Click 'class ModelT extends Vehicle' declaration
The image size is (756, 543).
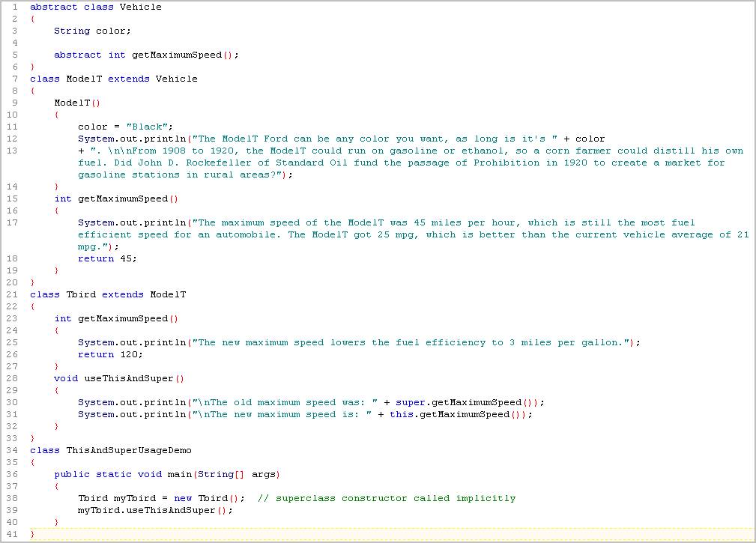tap(114, 79)
